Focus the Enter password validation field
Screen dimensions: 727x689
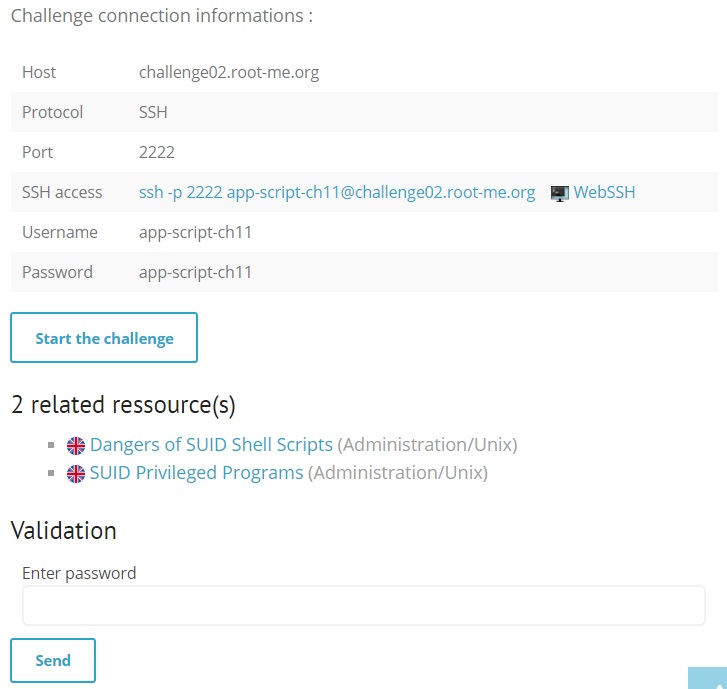[364, 606]
